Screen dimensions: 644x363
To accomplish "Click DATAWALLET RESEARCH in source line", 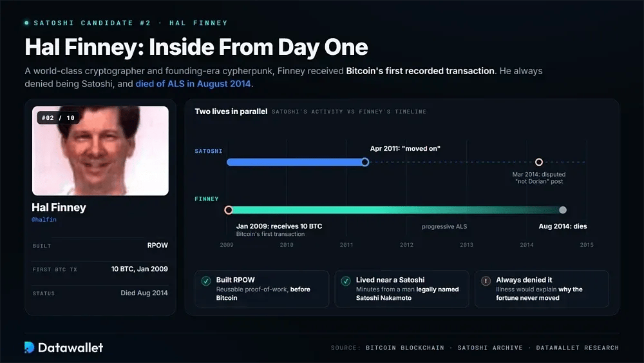I will tap(578, 348).
